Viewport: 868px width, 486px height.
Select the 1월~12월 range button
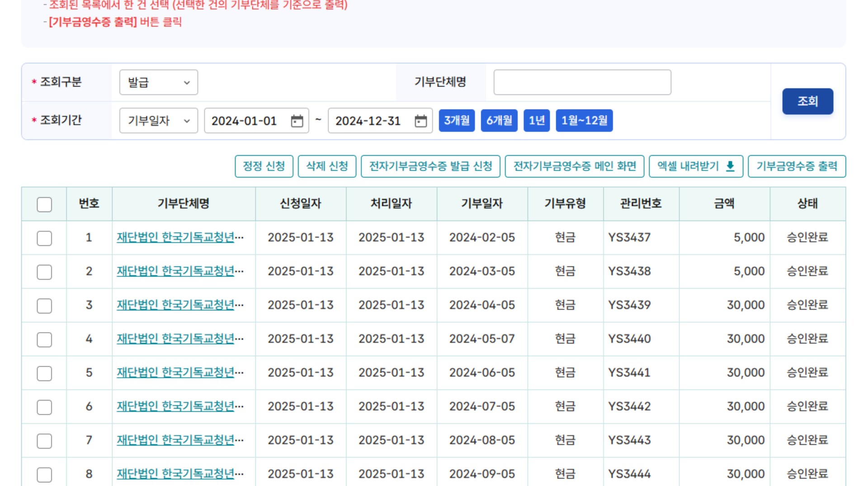[x=584, y=120]
